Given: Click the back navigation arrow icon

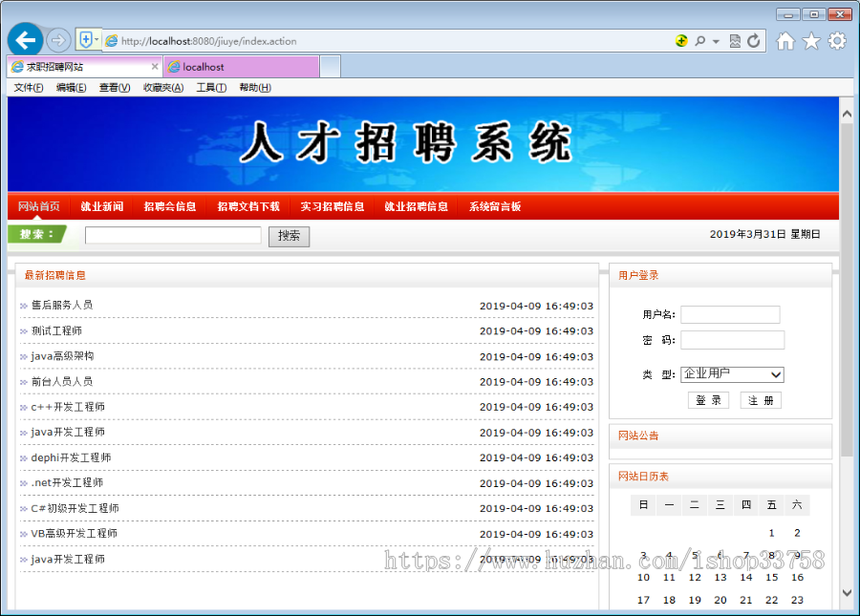Looking at the screenshot, I should click(x=25, y=40).
